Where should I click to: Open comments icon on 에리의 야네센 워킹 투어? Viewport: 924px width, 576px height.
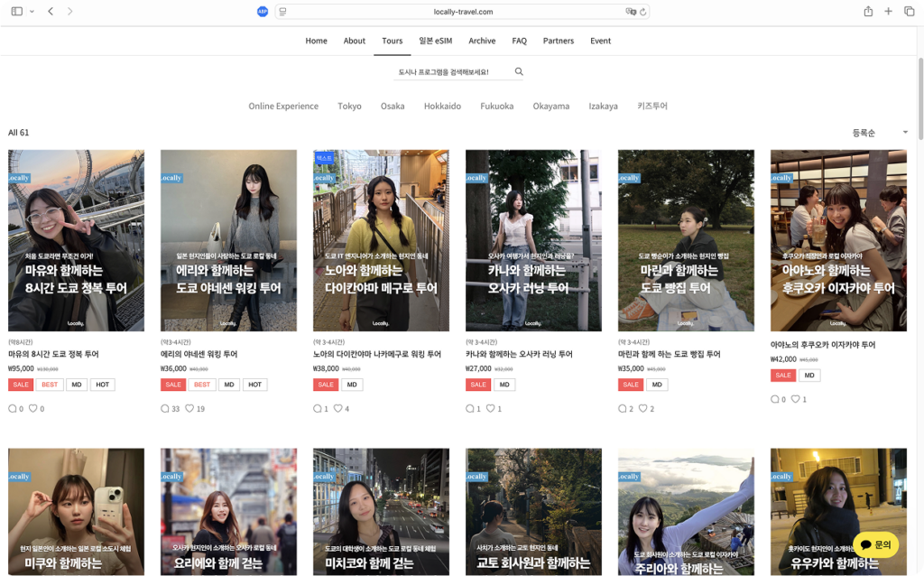click(165, 409)
